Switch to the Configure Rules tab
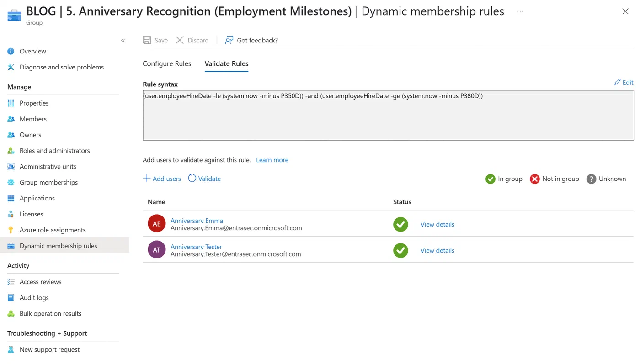Image resolution: width=640 pixels, height=364 pixels. (x=167, y=63)
